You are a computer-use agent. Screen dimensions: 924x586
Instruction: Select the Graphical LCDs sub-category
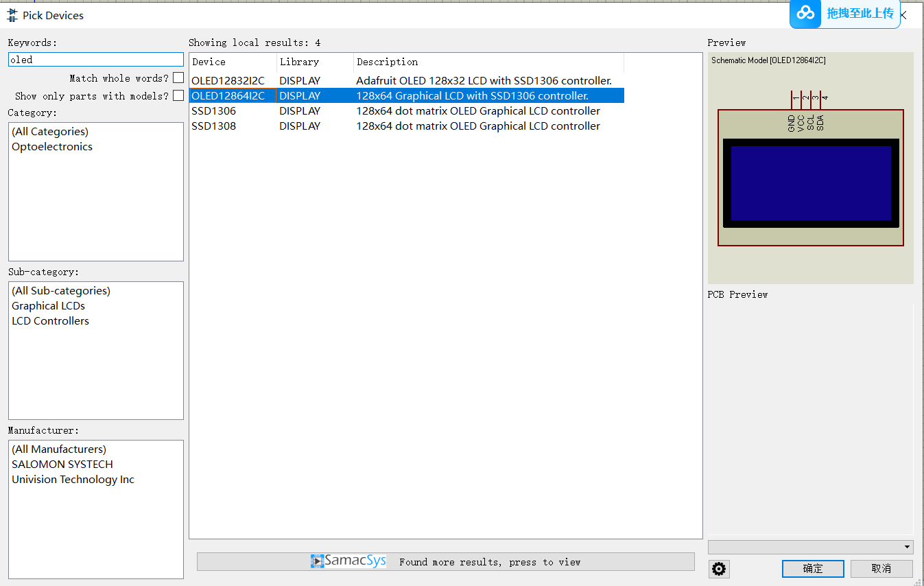48,305
